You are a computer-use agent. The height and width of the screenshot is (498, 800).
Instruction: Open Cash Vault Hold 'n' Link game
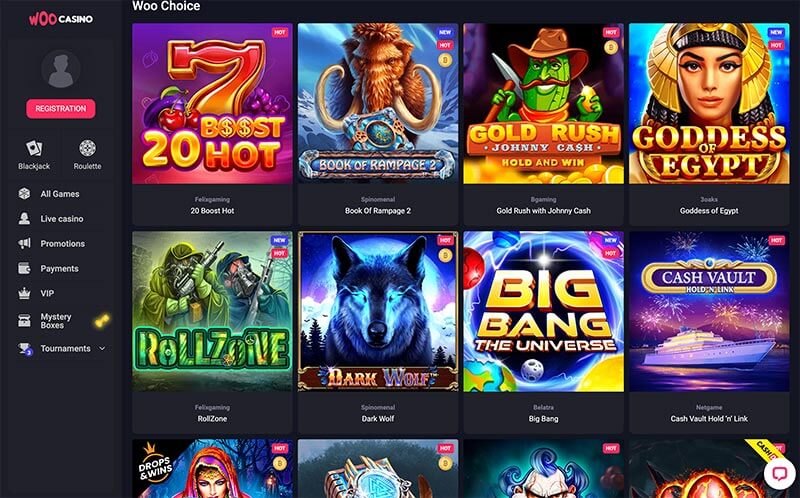click(709, 311)
